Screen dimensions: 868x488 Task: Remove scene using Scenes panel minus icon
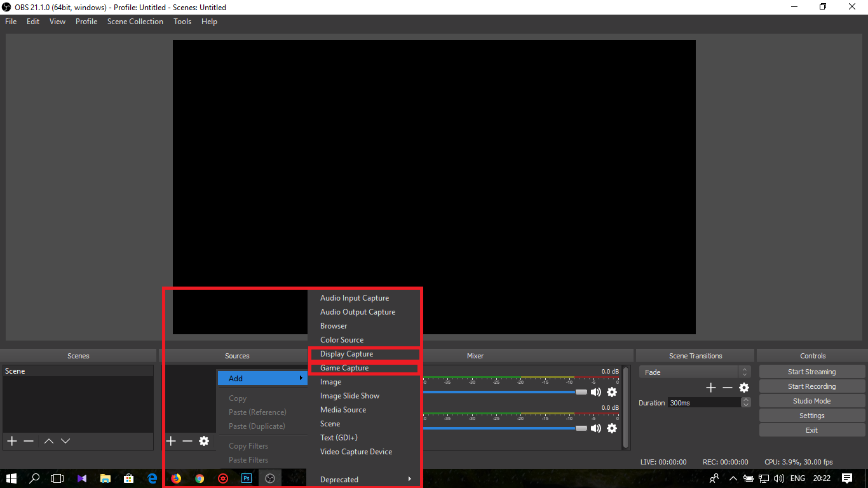point(29,441)
